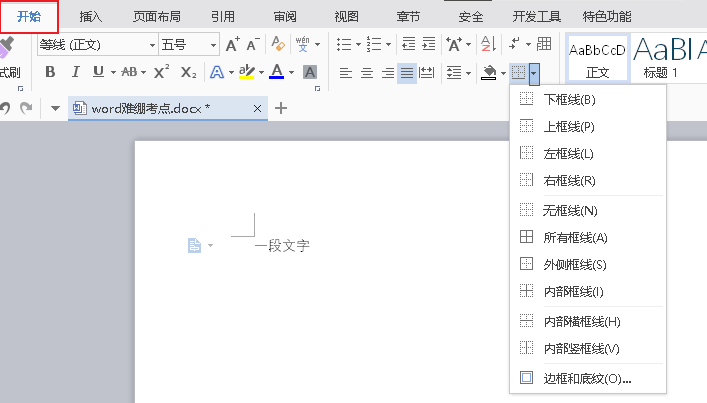Click the Format Painter brush icon
707x403 pixels.
[x=7, y=46]
